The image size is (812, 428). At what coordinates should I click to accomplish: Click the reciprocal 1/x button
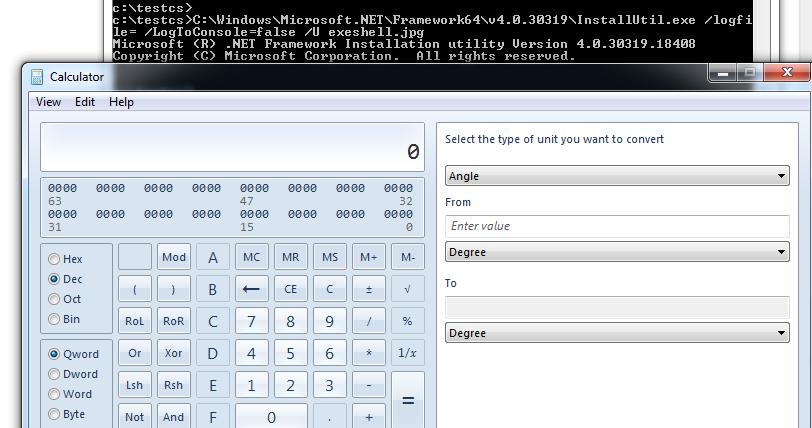point(408,353)
